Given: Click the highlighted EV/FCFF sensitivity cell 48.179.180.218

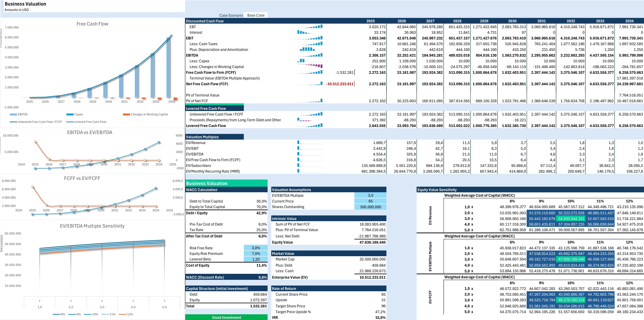Looking at the screenshot, I should coord(571,300).
